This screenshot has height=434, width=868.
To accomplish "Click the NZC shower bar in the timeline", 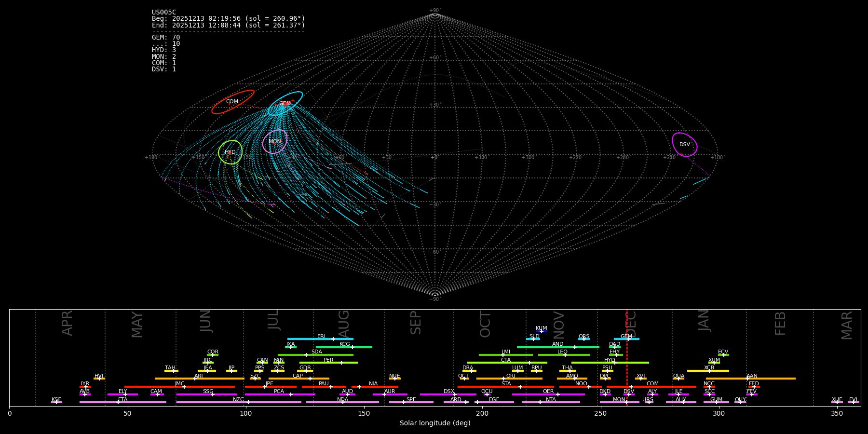I will (239, 402).
